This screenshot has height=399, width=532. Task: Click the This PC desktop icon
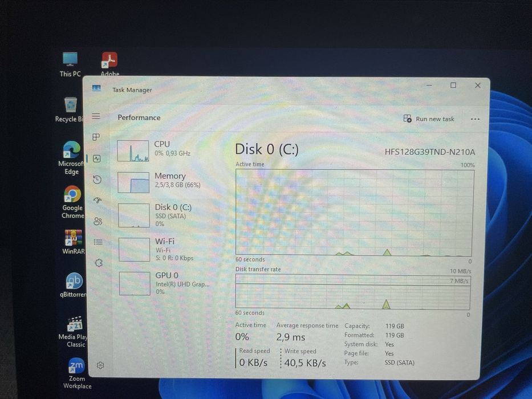70,64
